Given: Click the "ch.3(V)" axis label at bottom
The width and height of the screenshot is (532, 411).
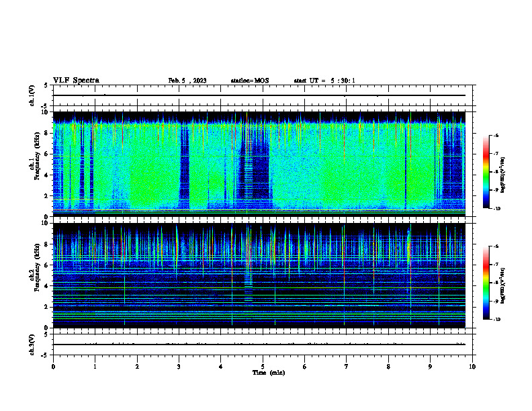Looking at the screenshot, I should pyautogui.click(x=32, y=345).
